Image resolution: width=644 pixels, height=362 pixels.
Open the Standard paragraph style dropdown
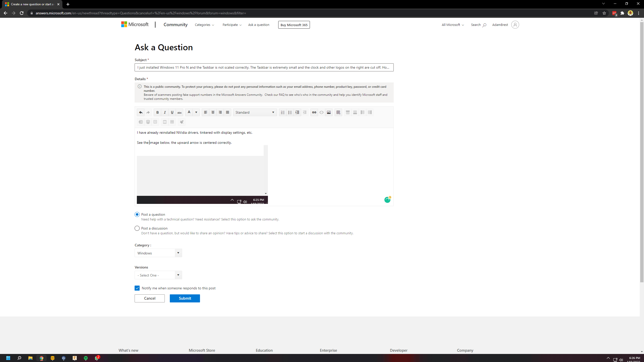(255, 112)
